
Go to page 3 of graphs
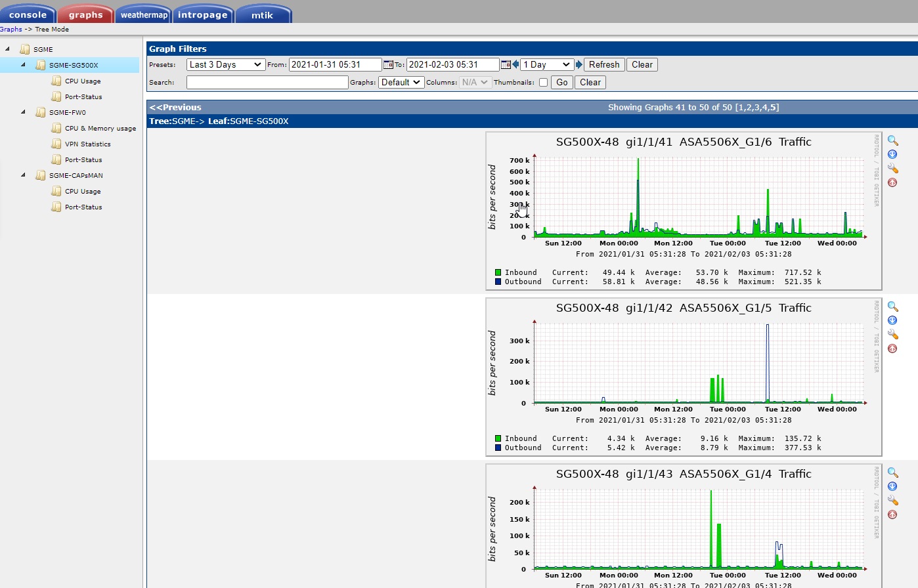[758, 107]
